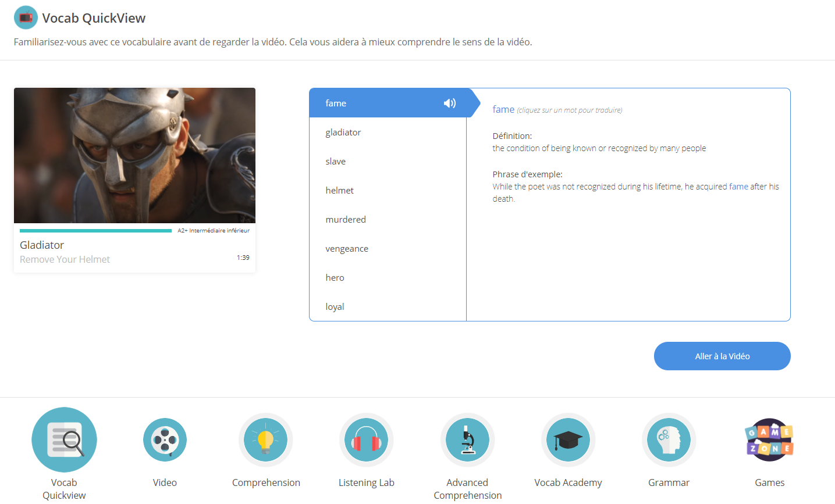Image resolution: width=835 pixels, height=504 pixels.
Task: Click the word 'poet' in example sentence
Action: (x=536, y=187)
